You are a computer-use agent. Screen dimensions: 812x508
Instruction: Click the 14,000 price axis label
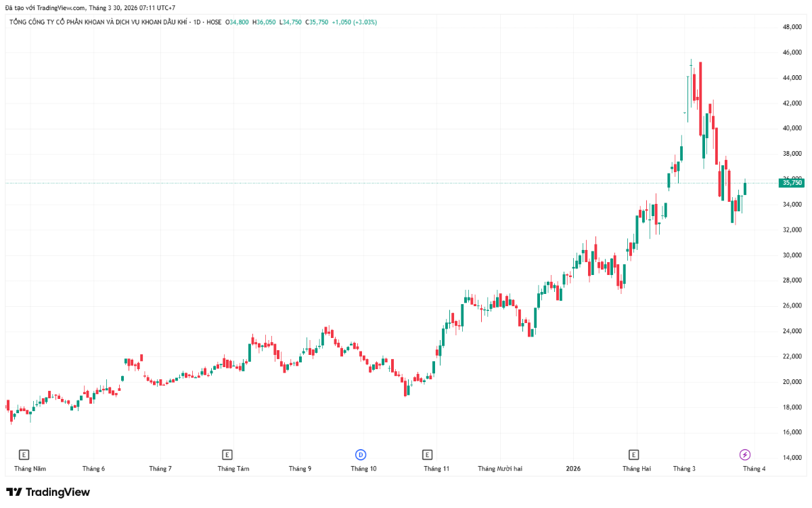792,458
